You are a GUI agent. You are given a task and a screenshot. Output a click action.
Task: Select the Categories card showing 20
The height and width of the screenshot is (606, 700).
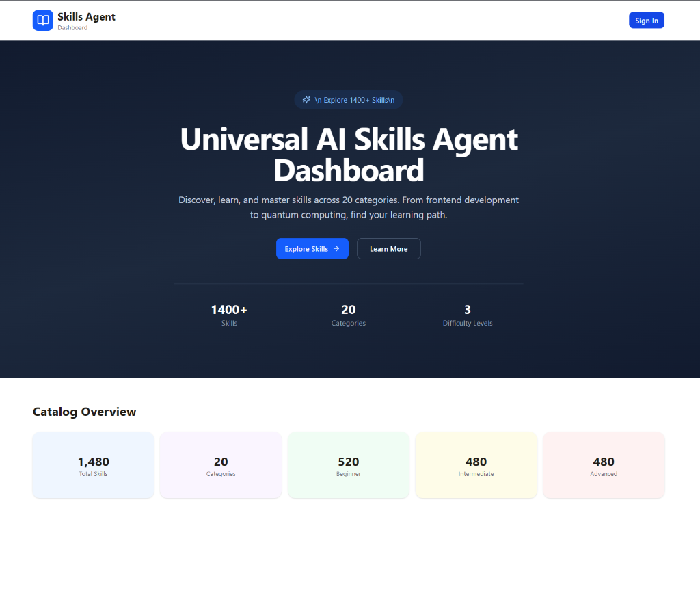pos(220,464)
